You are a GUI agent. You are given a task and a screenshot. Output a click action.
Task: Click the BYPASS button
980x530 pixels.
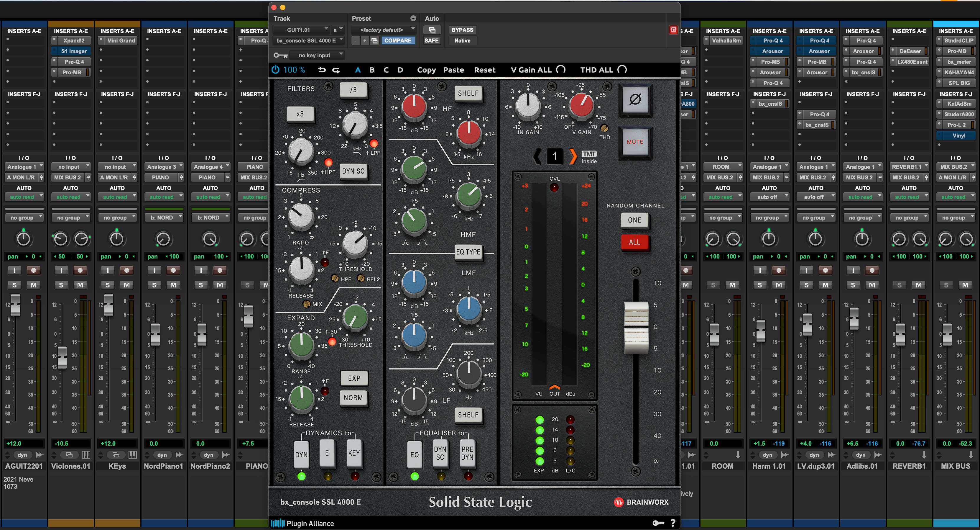pos(462,30)
